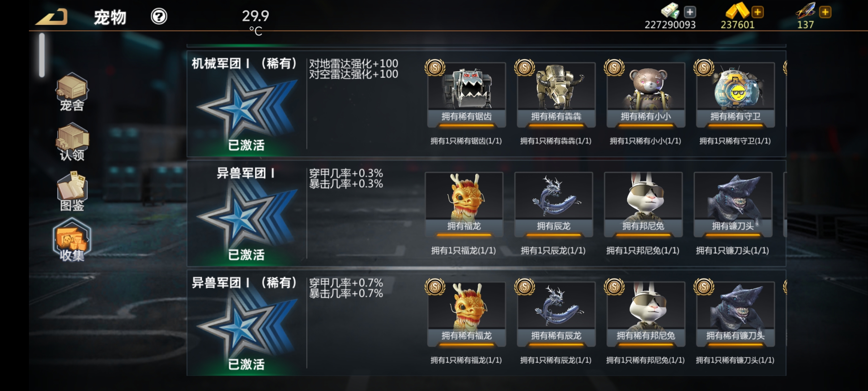Select the 拥有稀有犇犇 pet card

click(556, 95)
